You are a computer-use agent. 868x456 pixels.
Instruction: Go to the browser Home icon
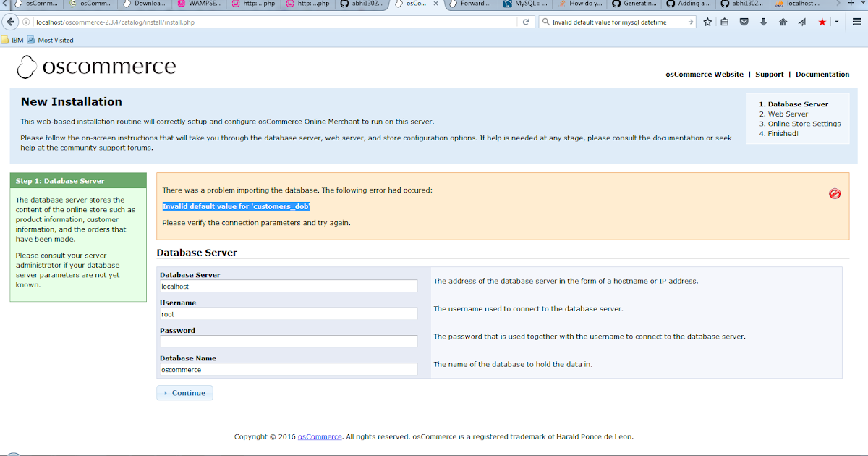point(783,22)
